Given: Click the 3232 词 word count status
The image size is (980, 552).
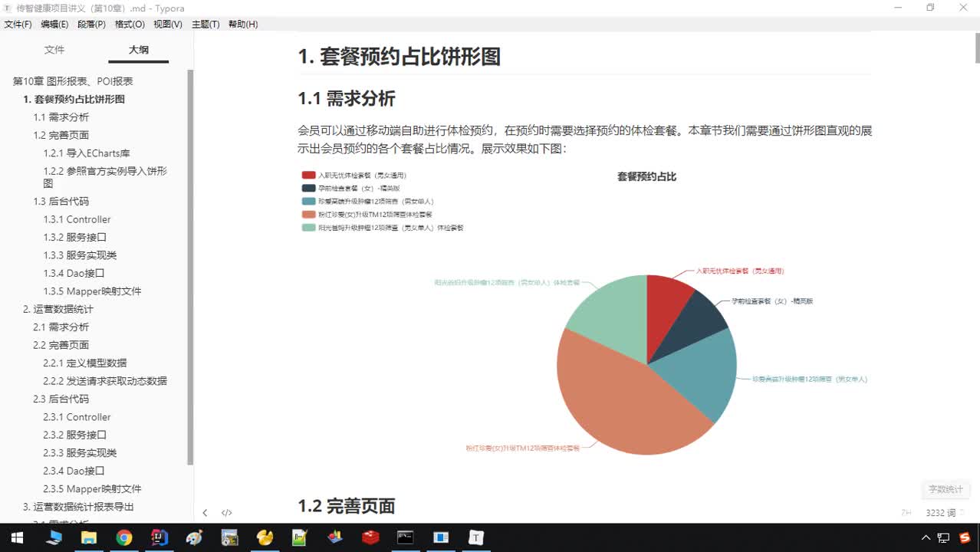Looking at the screenshot, I should coord(940,513).
